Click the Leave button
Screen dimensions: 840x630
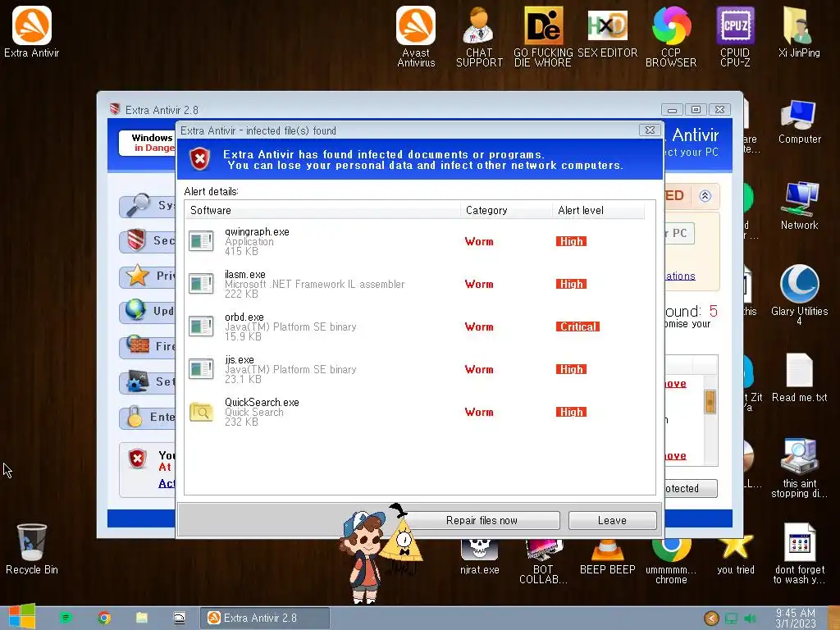tap(612, 520)
